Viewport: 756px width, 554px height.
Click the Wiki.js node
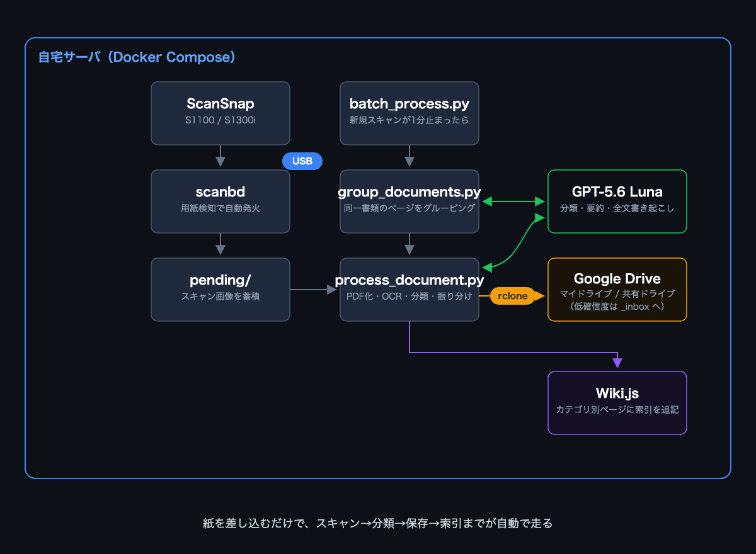[x=617, y=403]
